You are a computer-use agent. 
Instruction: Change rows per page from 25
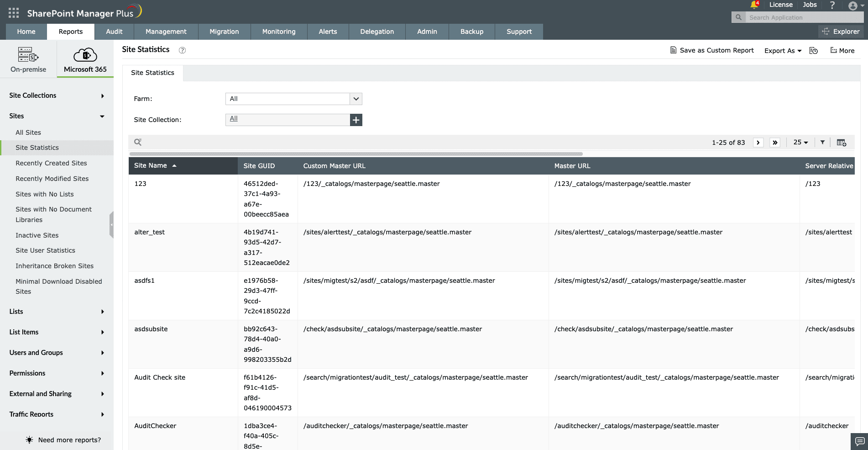point(800,142)
